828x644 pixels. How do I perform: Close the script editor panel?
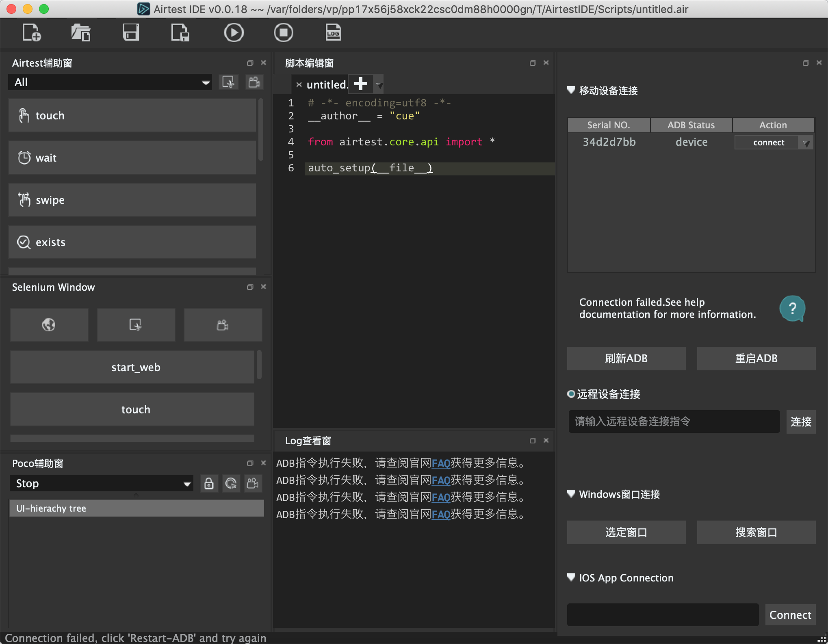pos(546,63)
